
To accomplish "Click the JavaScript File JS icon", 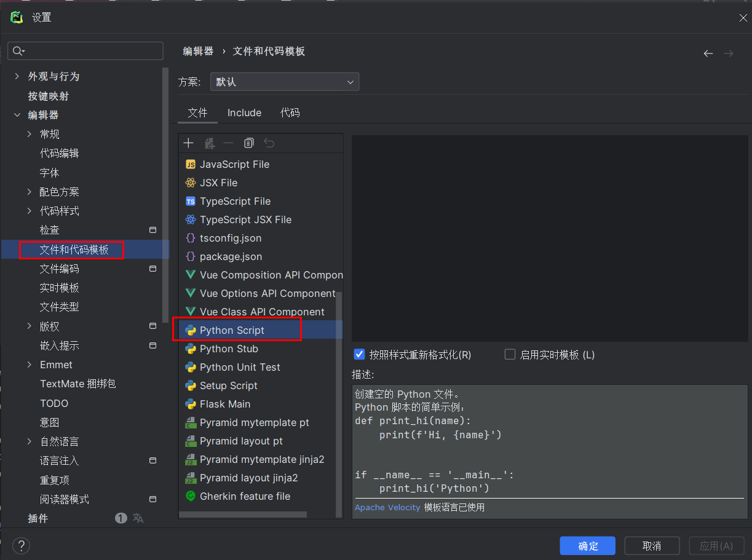I will click(191, 164).
